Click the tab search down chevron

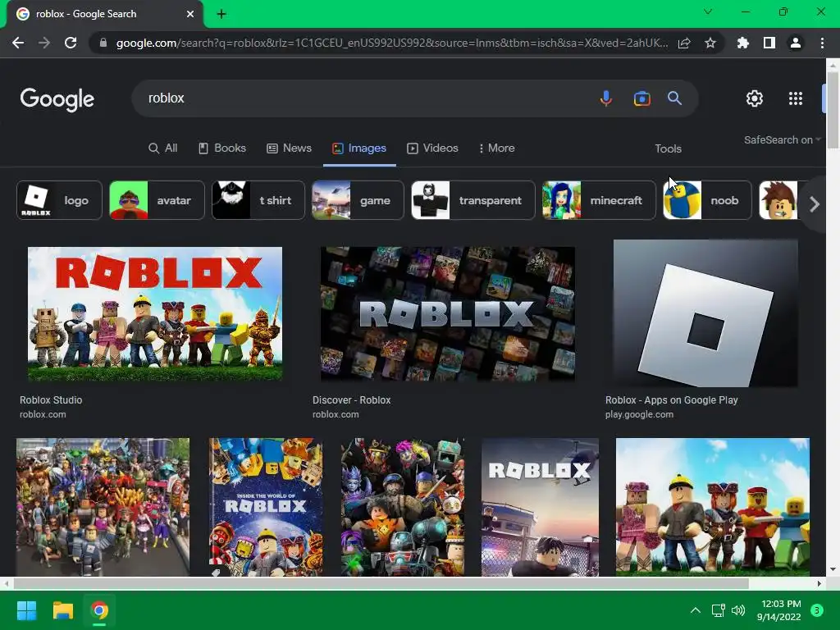click(708, 11)
